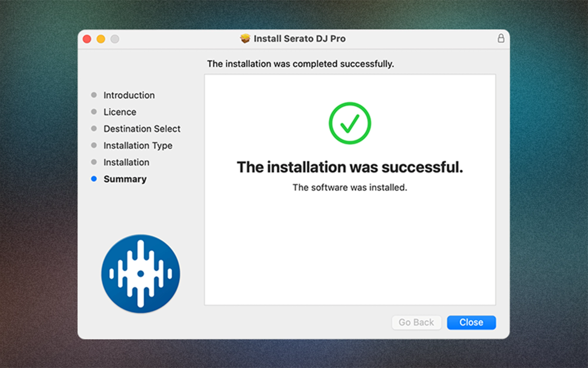Select the Summary step in sidebar
Screen dimensions: 588x368
[x=125, y=179]
